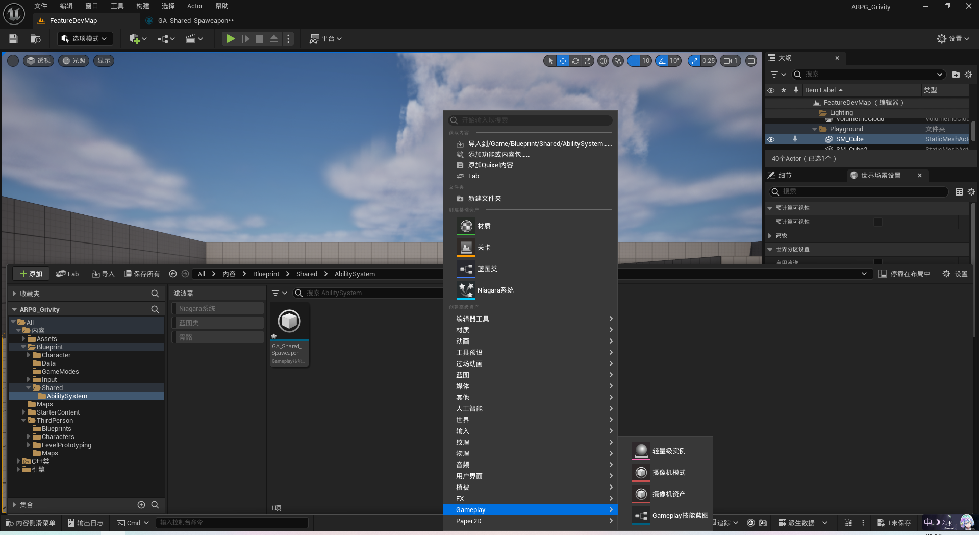This screenshot has width=980, height=535.
Task: Toggle visibility eye of SM_Cube
Action: coord(771,139)
